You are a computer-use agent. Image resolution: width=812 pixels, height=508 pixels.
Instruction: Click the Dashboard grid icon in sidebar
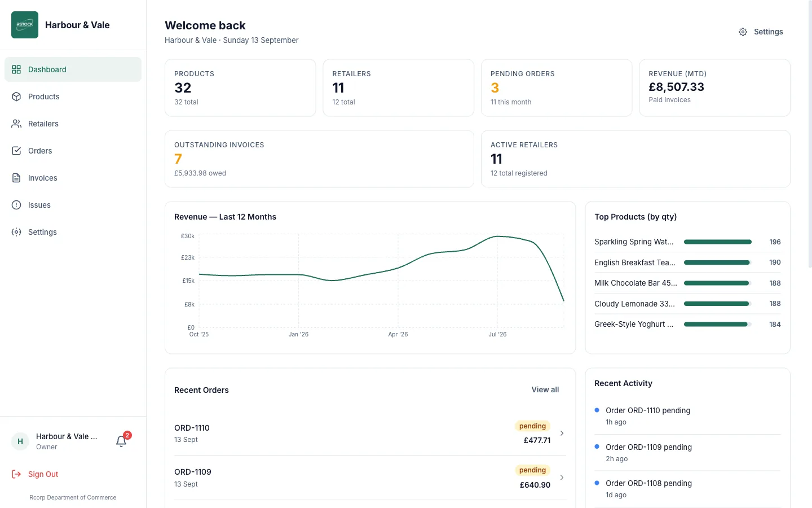point(16,69)
